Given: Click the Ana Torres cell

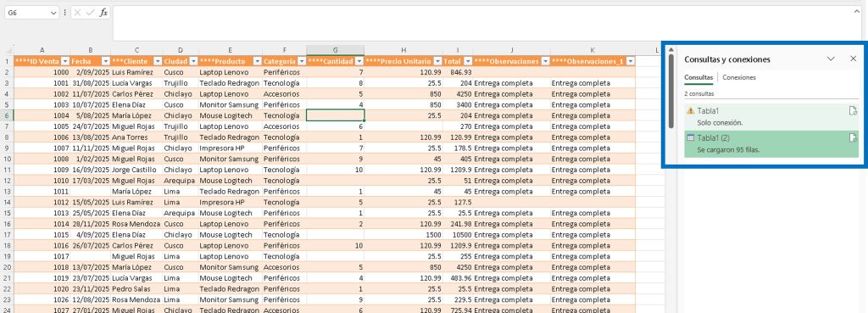Looking at the screenshot, I should coord(136,137).
